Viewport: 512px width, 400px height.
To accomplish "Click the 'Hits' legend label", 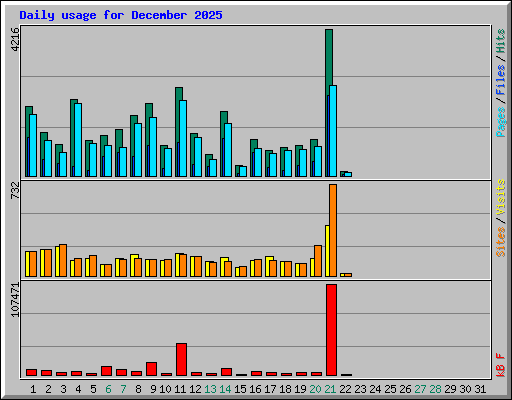I will click(501, 41).
